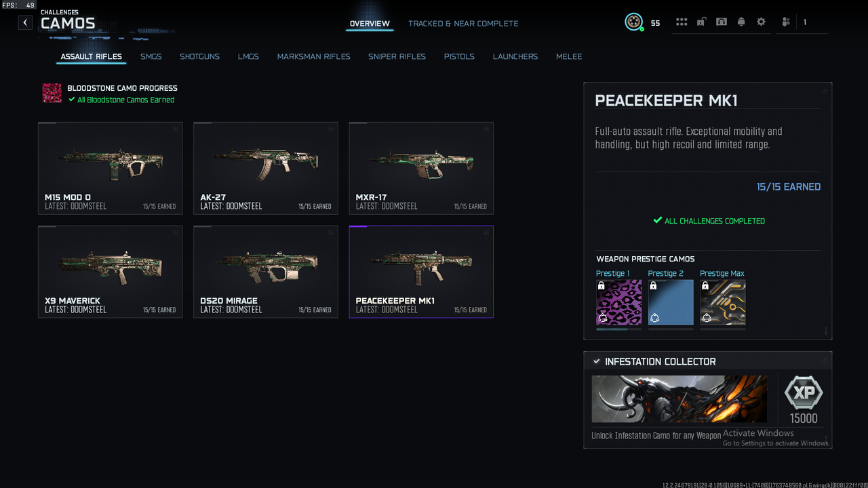Viewport: 868px width, 488px height.
Task: Select the Melee category tab
Action: (x=569, y=56)
